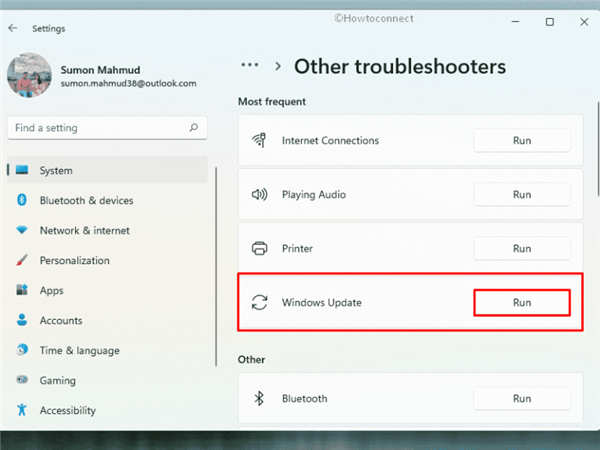
Task: Click the Internet Connections label
Action: pos(330,140)
